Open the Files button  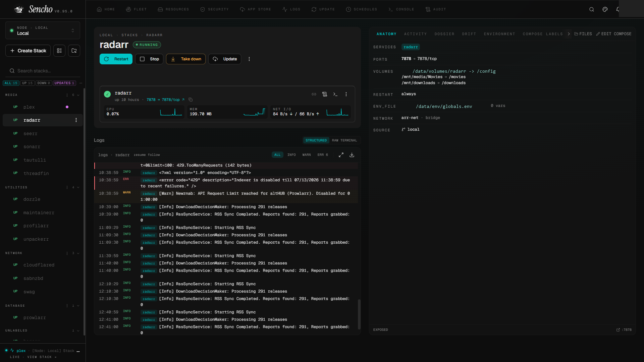pos(583,34)
